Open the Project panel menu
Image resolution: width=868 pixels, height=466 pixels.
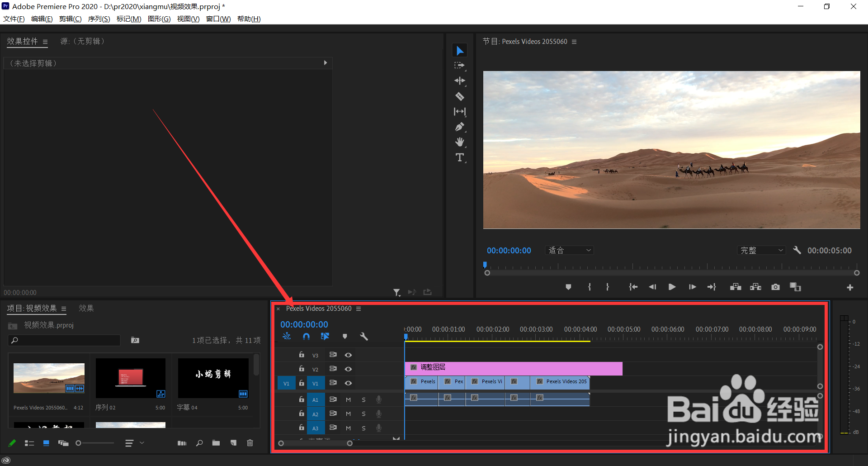coord(64,309)
